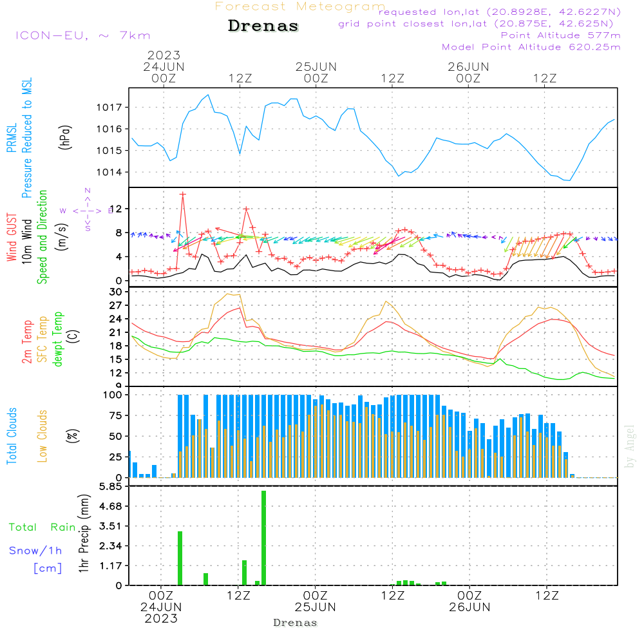Click the '(C)' temperature unit label
The width and height of the screenshot is (644, 644).
click(73, 336)
